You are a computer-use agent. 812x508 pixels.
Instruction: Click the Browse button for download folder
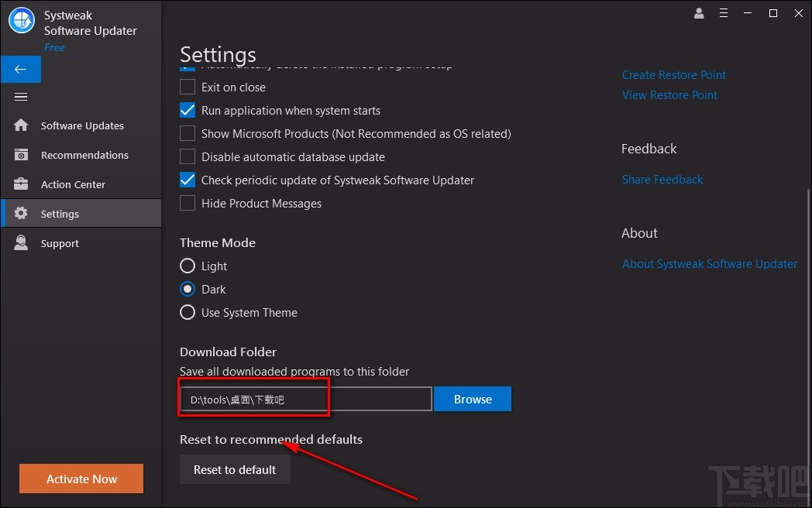click(472, 398)
